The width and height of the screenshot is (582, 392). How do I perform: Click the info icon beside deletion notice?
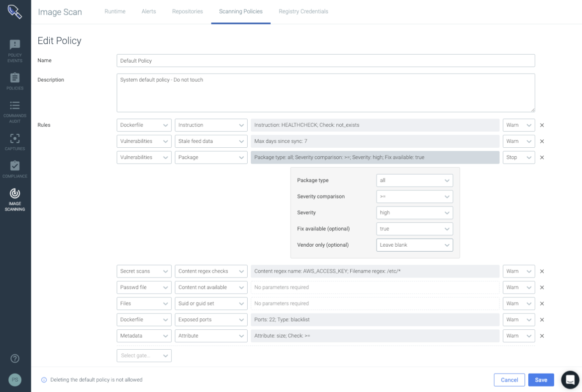tap(44, 380)
